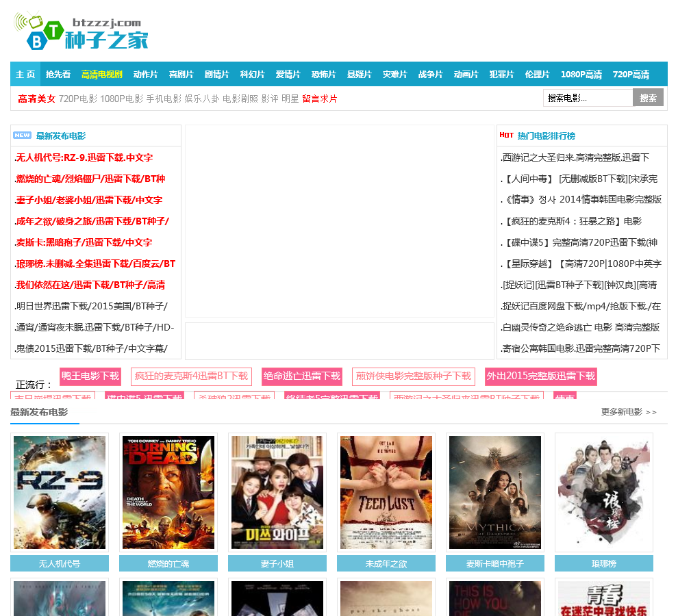Open the 手机电影 sub-nav link

point(164,99)
